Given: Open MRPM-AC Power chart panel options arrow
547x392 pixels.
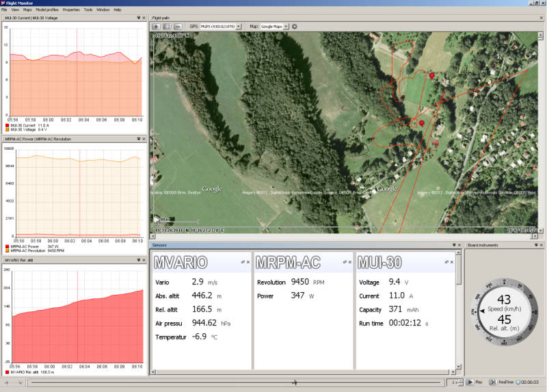Looking at the screenshot, I should [x=139, y=139].
